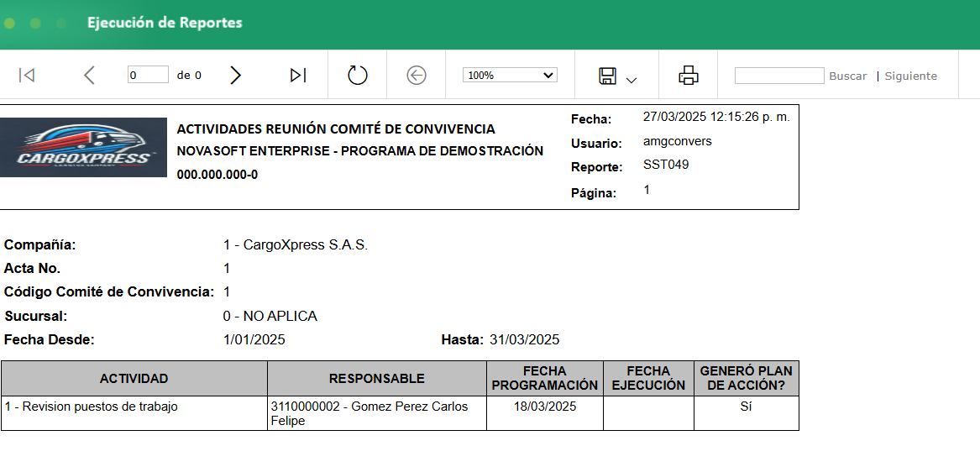The height and width of the screenshot is (467, 980).
Task: Click the Siguiente link
Action: click(x=910, y=76)
